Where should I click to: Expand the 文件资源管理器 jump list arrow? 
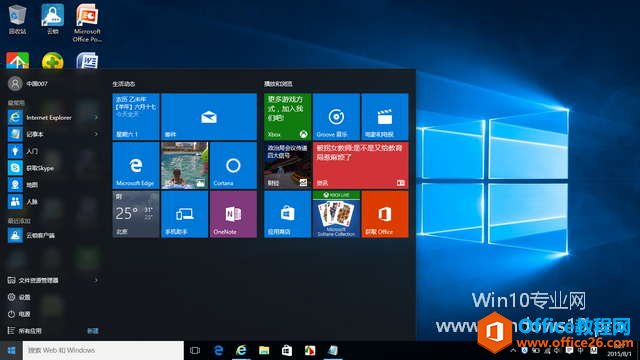tap(96, 280)
